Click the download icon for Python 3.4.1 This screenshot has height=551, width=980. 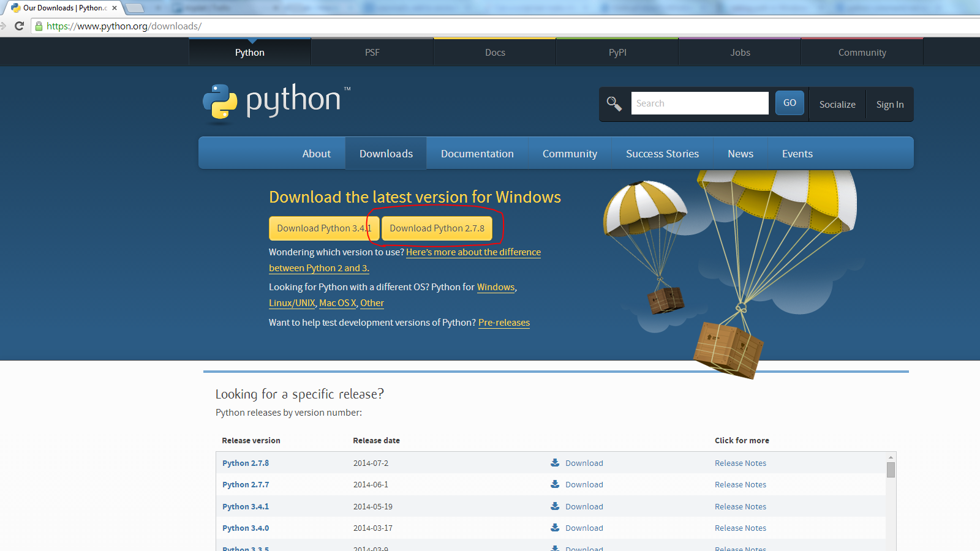(555, 506)
